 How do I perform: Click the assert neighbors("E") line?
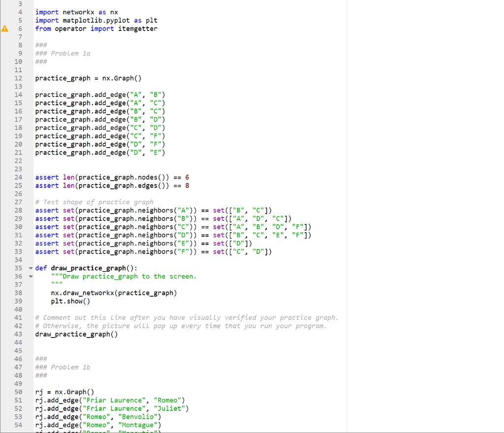click(144, 244)
